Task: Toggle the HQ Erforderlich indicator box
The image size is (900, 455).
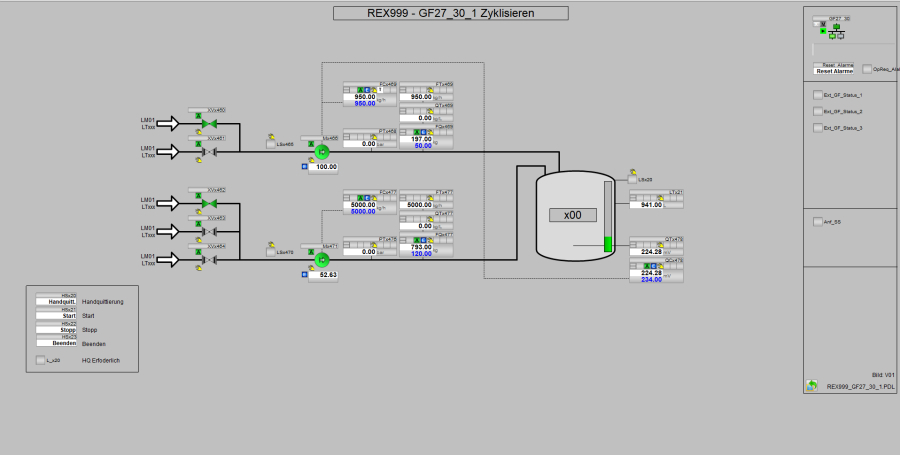Action: pos(41,360)
